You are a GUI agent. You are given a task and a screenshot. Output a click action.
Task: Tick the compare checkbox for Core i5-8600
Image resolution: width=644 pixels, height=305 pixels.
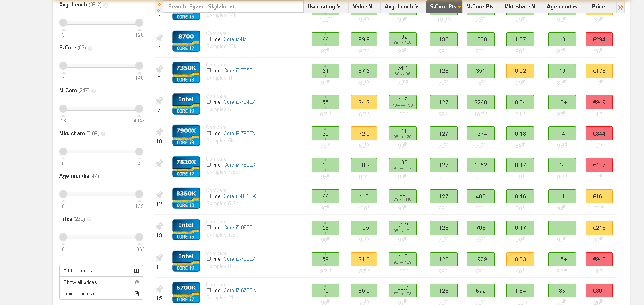pyautogui.click(x=209, y=227)
